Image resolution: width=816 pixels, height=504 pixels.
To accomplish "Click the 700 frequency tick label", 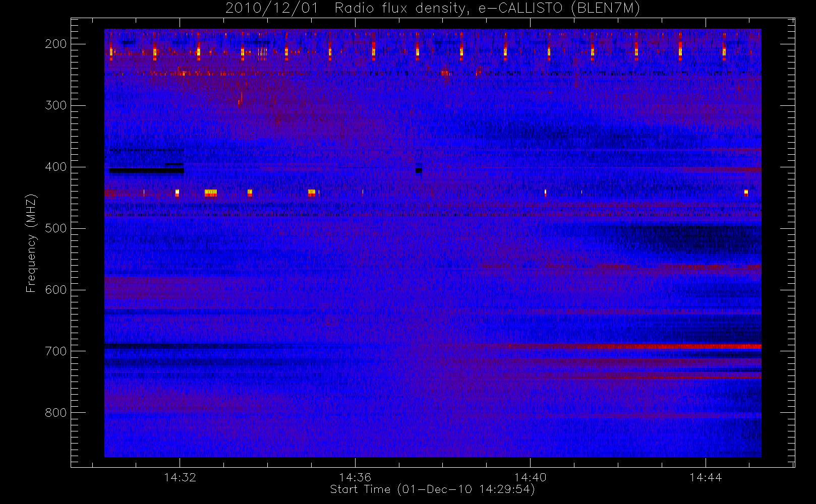I will point(56,351).
